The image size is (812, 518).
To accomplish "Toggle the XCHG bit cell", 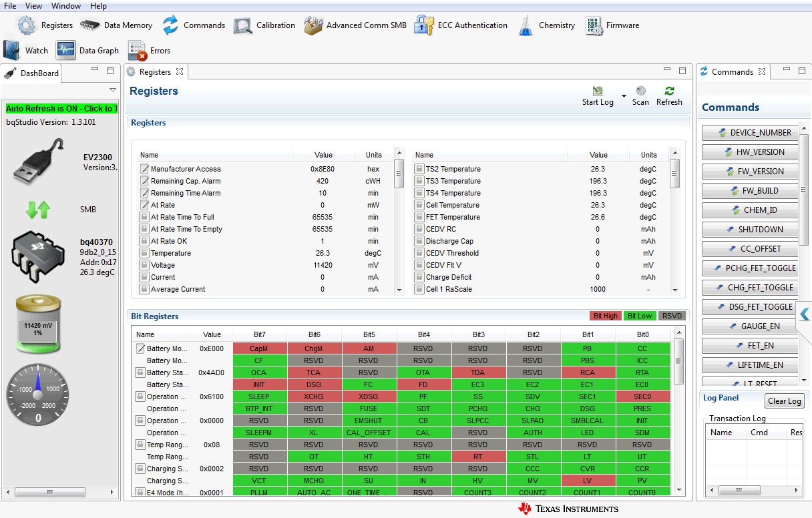I will click(x=314, y=397).
